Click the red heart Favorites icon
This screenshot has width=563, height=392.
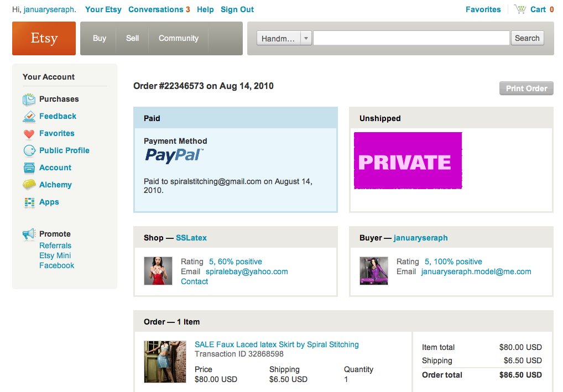[29, 134]
